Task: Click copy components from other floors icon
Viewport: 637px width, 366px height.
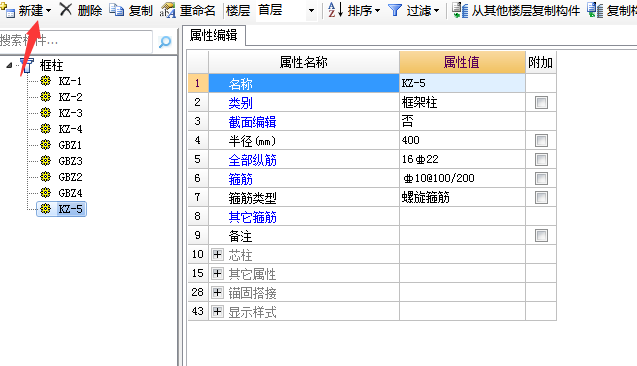Action: click(x=460, y=10)
